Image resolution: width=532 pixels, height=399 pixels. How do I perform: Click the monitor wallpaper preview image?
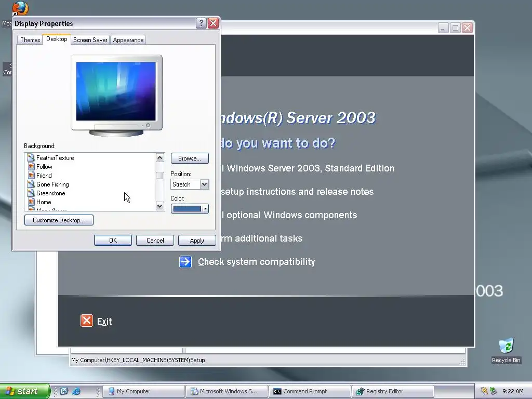[x=116, y=91]
